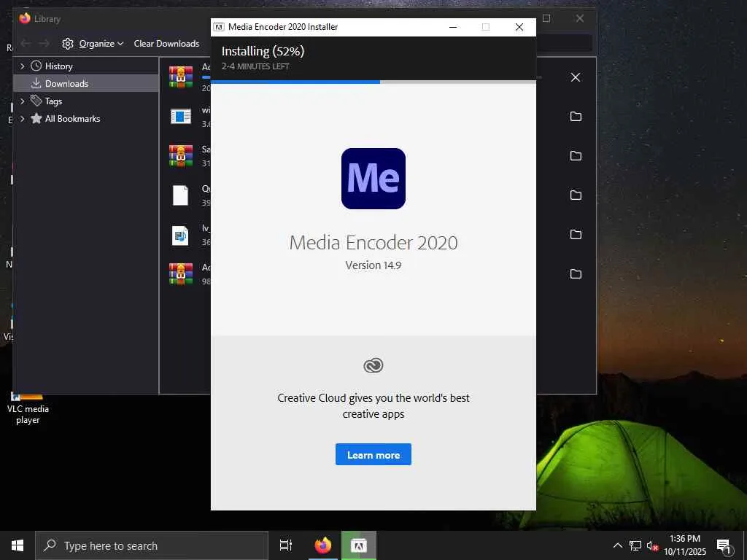
Task: Click blank document file download icon
Action: pyautogui.click(x=181, y=195)
